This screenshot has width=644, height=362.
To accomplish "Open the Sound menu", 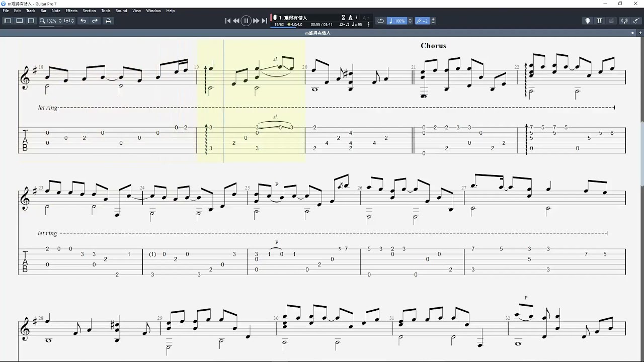I will click(x=121, y=11).
